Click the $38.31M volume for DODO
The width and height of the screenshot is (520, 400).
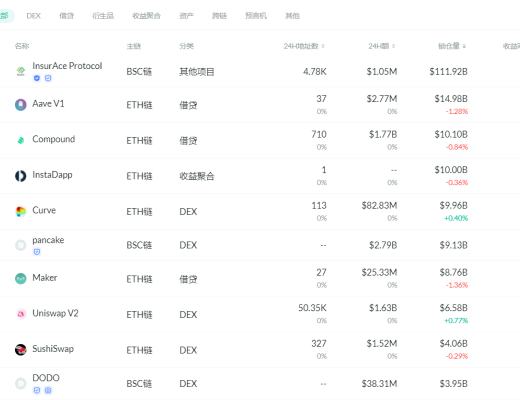(379, 384)
